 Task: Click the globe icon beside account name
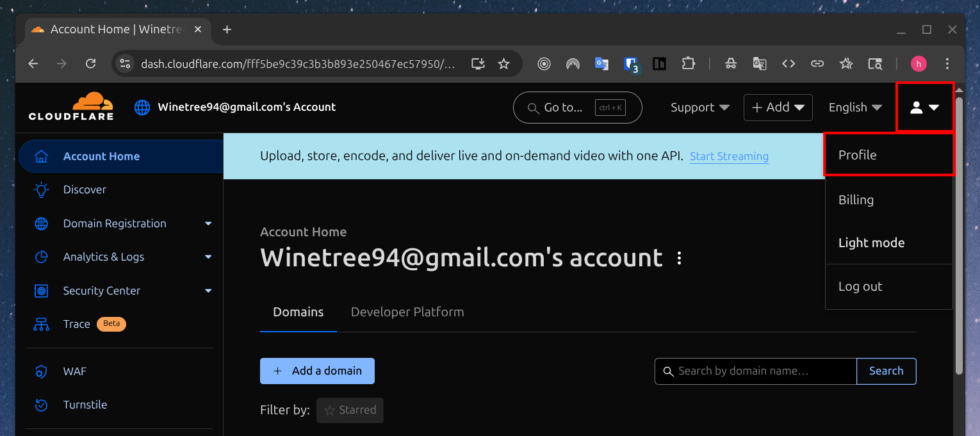(142, 108)
